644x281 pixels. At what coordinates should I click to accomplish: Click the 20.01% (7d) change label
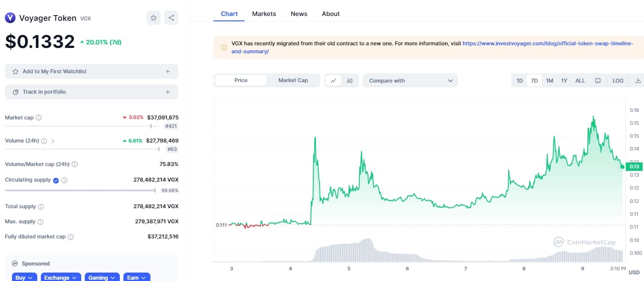(101, 42)
